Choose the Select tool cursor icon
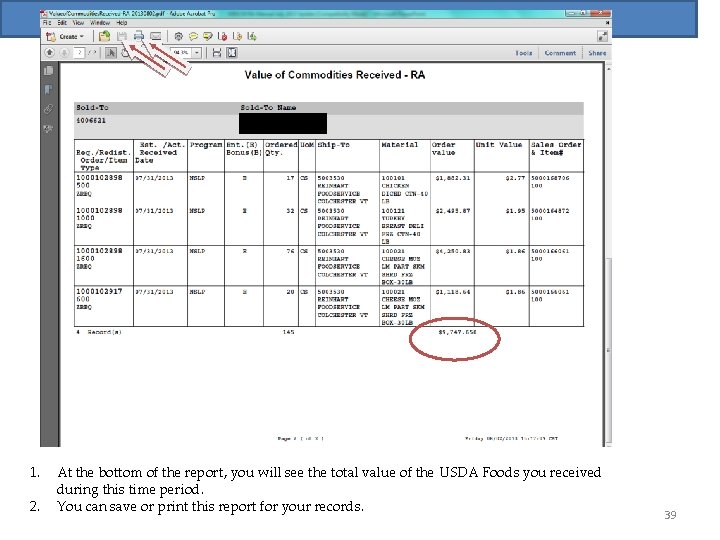Screen dimensions: 720x540 [x=111, y=53]
